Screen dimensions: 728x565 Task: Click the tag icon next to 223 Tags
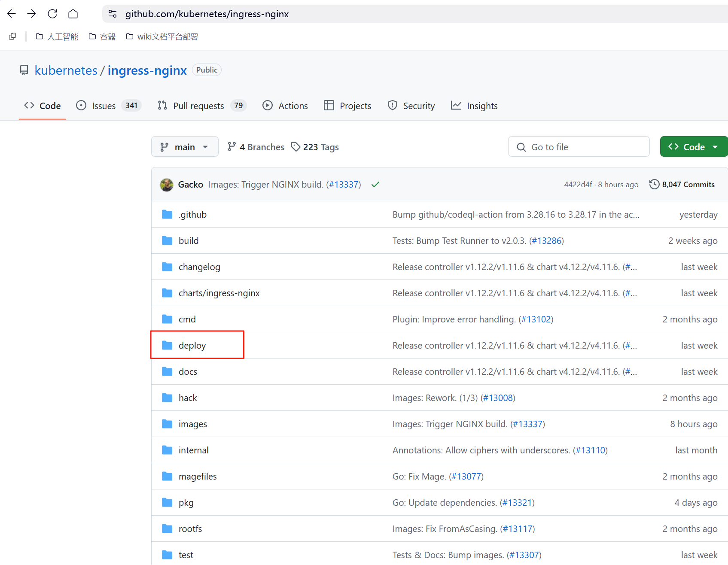[x=295, y=147]
